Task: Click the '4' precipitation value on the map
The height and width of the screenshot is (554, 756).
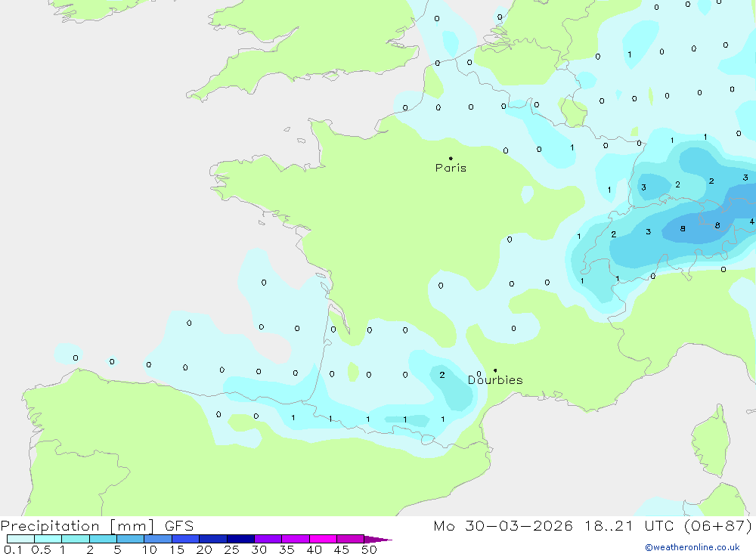Action: coord(751,221)
